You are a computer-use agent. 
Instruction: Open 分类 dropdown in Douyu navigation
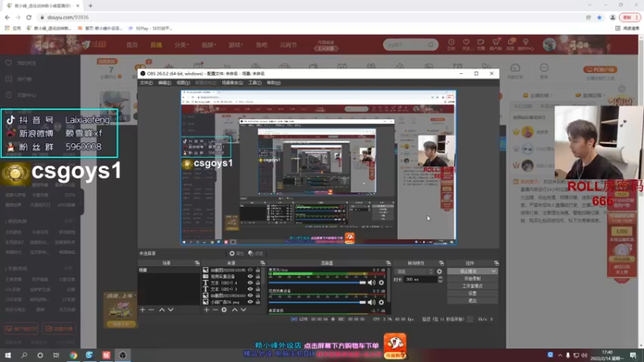pos(180,45)
